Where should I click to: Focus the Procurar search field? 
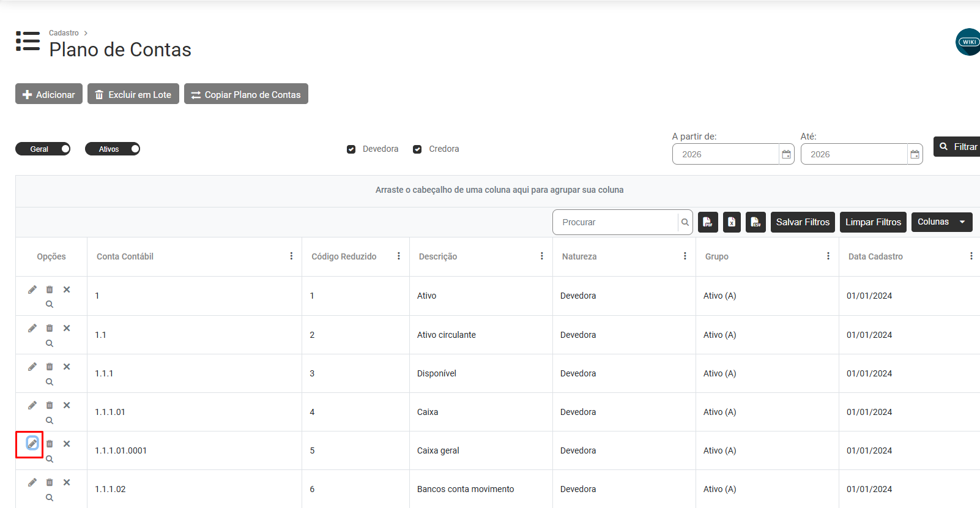click(x=615, y=222)
